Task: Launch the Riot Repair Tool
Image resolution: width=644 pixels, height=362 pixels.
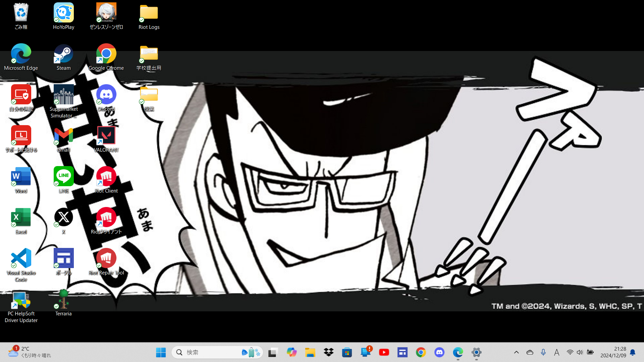Action: (106, 258)
